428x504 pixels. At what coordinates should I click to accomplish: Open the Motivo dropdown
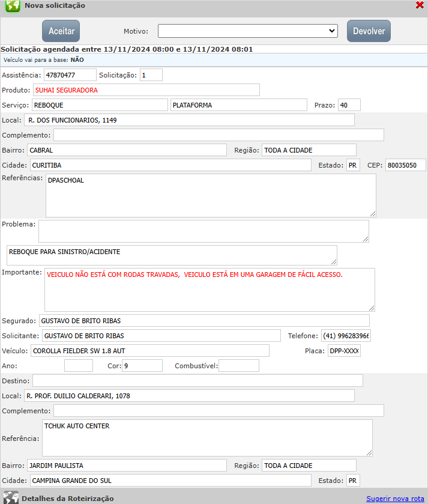point(247,31)
